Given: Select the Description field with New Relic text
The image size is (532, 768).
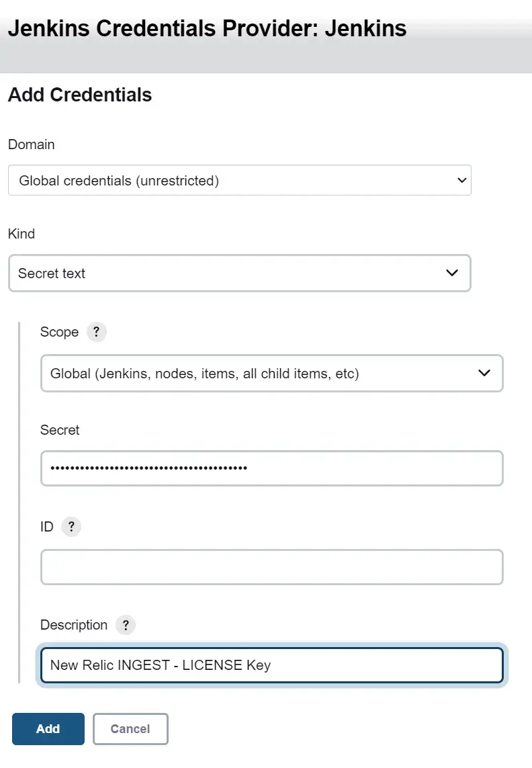Looking at the screenshot, I should point(271,665).
